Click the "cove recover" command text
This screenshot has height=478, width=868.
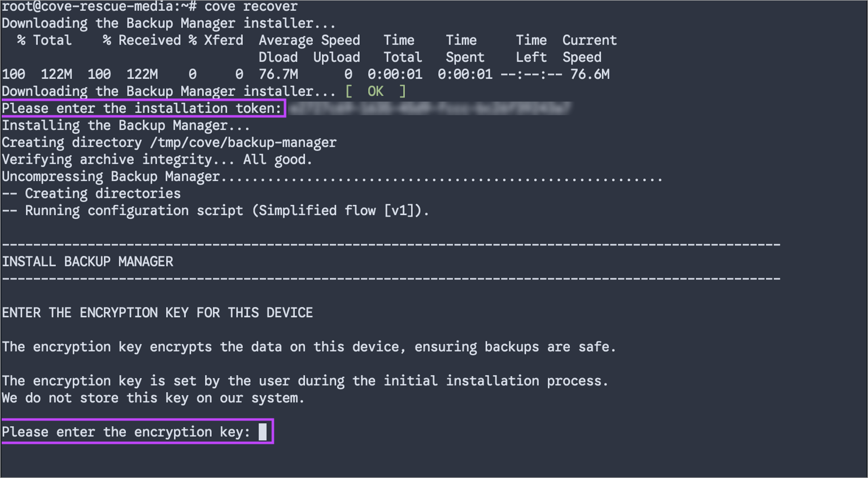point(251,7)
